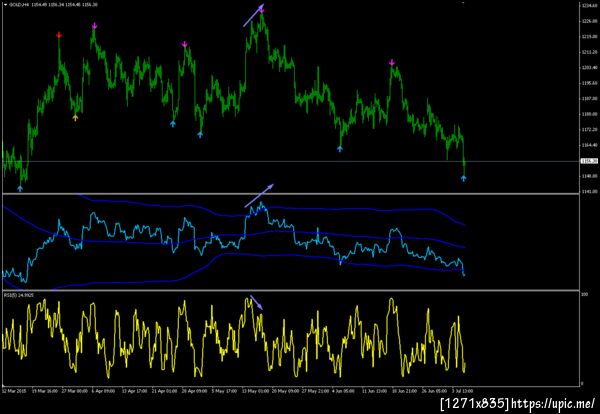This screenshot has width=600, height=414.
Task: Click the 3 Jul 13:00 time label
Action: 463,391
